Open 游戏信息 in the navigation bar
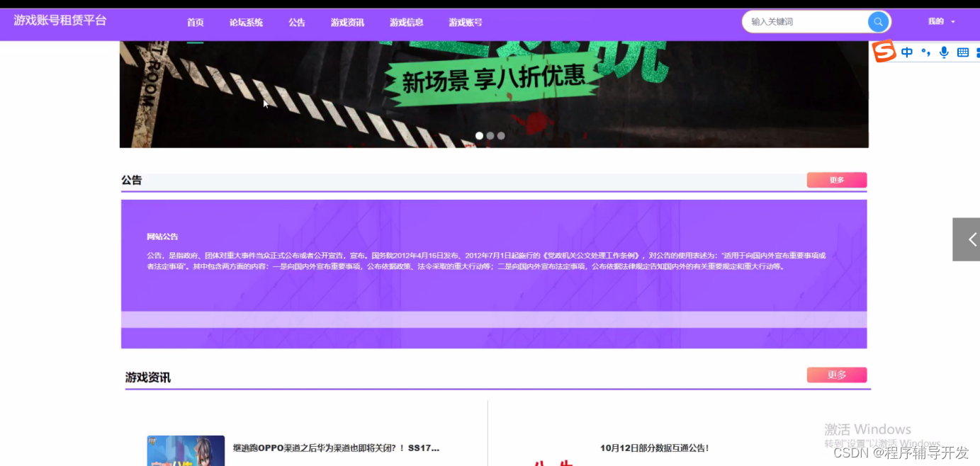The width and height of the screenshot is (980, 466). pos(406,23)
